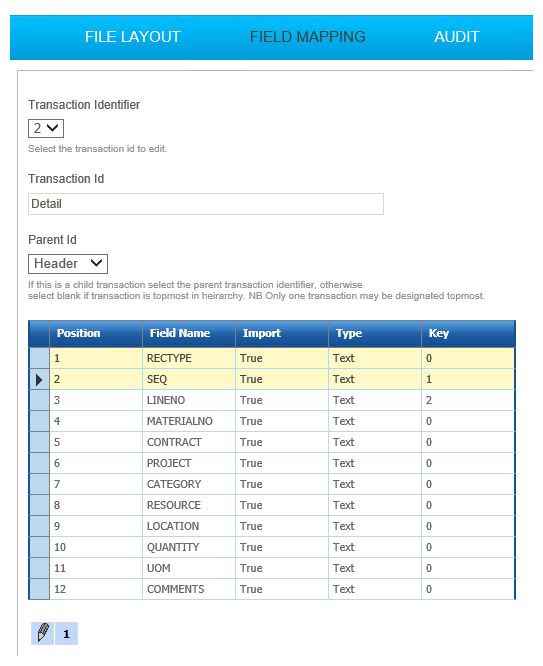Sort by the Position column header
This screenshot has height=666, width=543.
(x=96, y=334)
